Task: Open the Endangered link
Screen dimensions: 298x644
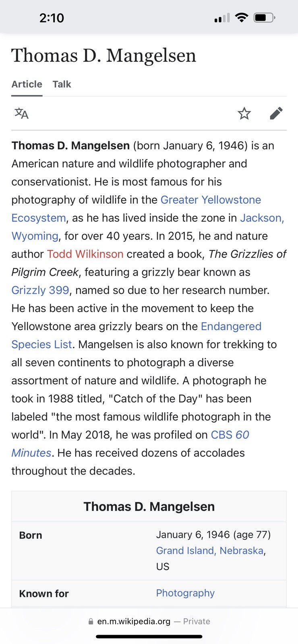Action: tap(231, 326)
